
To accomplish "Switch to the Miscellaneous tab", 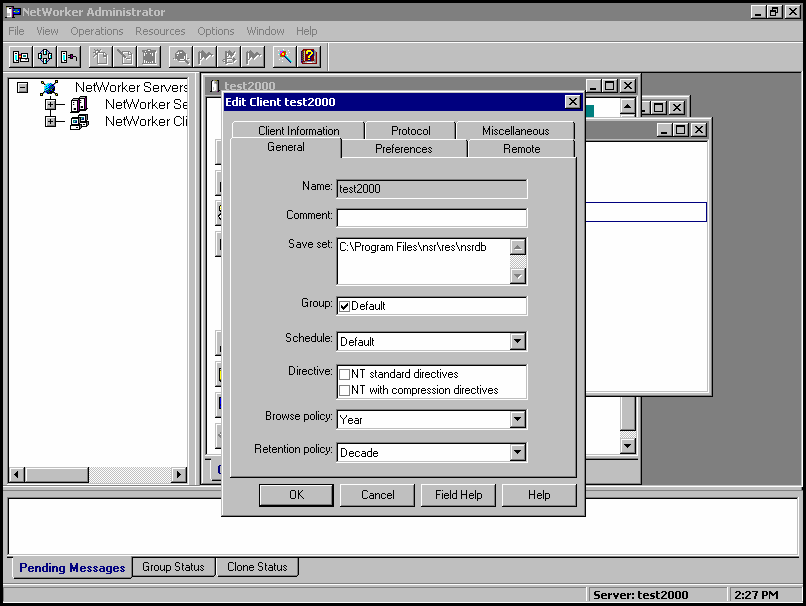I will click(516, 131).
